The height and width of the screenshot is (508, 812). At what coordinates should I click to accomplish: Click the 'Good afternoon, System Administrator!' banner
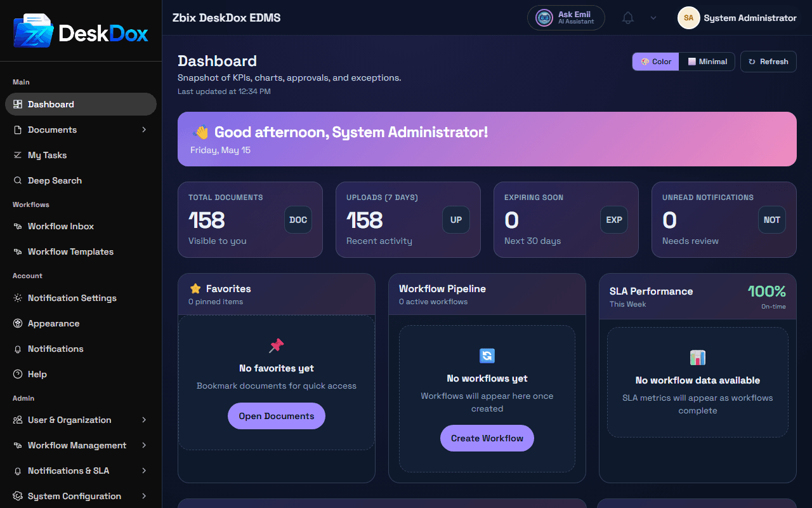point(487,139)
